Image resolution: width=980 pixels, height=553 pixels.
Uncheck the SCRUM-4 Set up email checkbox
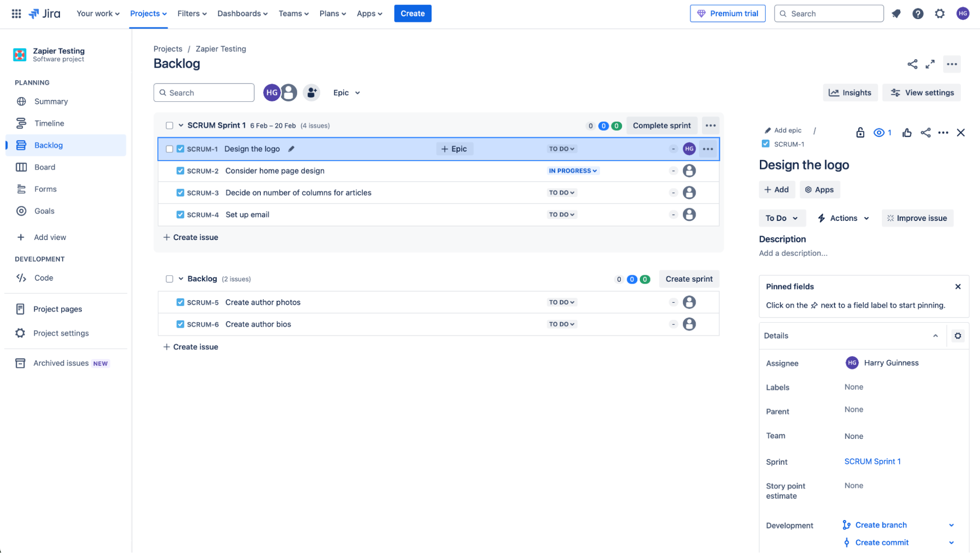[180, 214]
